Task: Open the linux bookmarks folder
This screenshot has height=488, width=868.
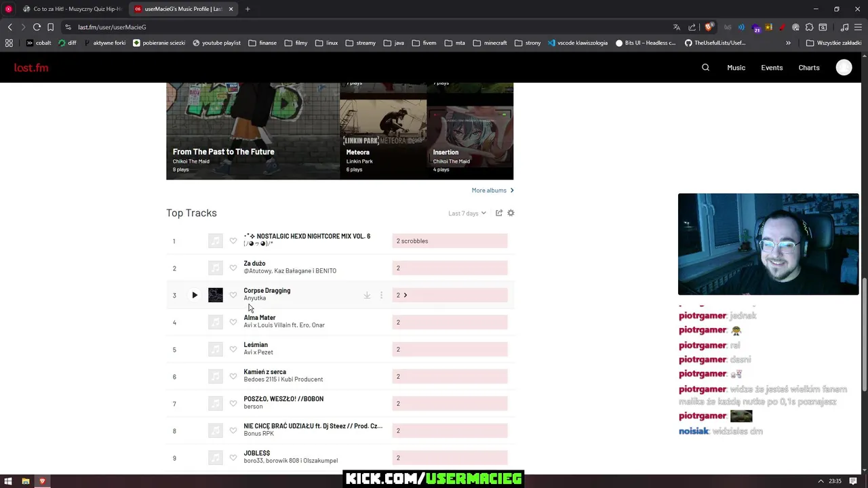Action: [x=326, y=43]
